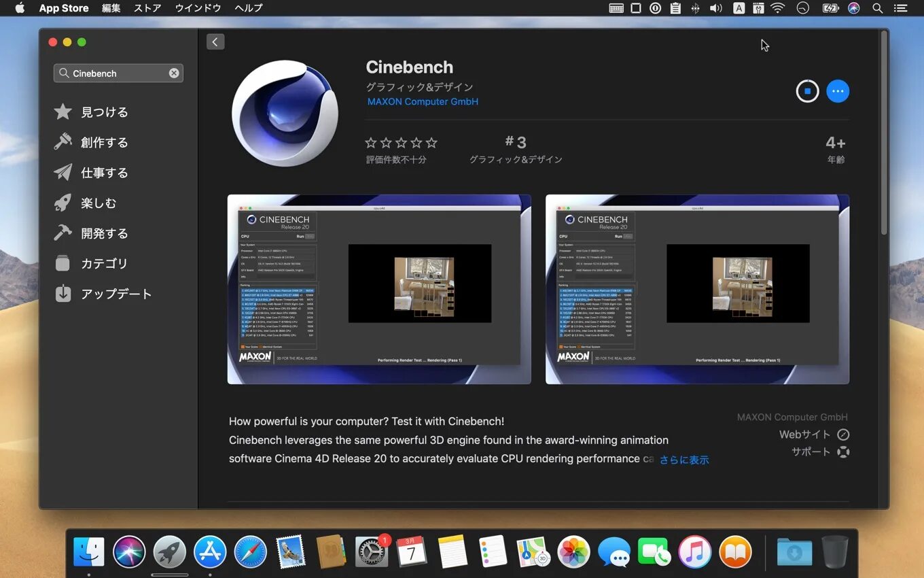Open the first Cinebench screenshot
Image resolution: width=924 pixels, height=578 pixels.
coord(379,290)
